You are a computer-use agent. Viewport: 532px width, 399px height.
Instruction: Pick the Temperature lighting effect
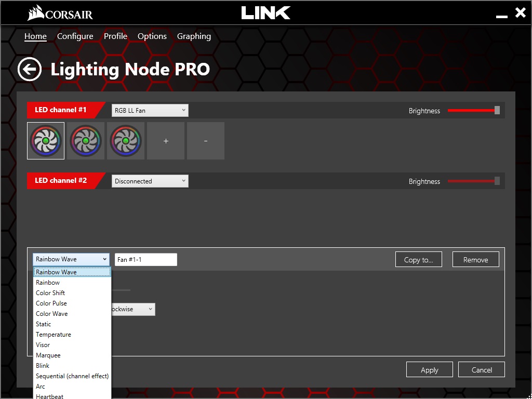[x=72, y=335]
